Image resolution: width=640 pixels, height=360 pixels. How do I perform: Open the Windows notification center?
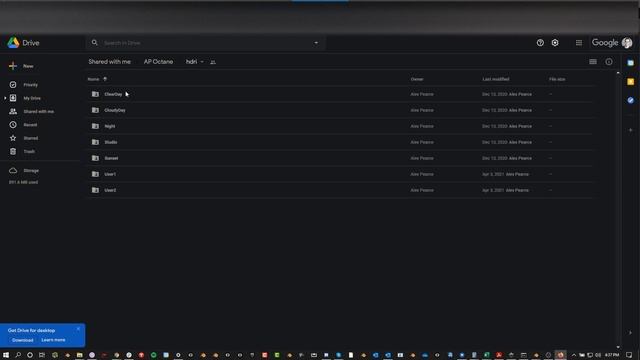(x=629, y=355)
